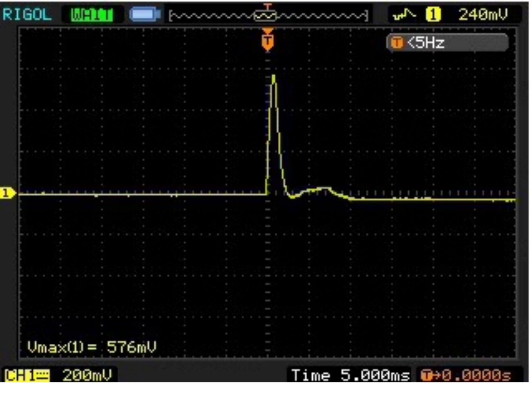Click the RIGOL logo text
532x415 pixels.
27,15
